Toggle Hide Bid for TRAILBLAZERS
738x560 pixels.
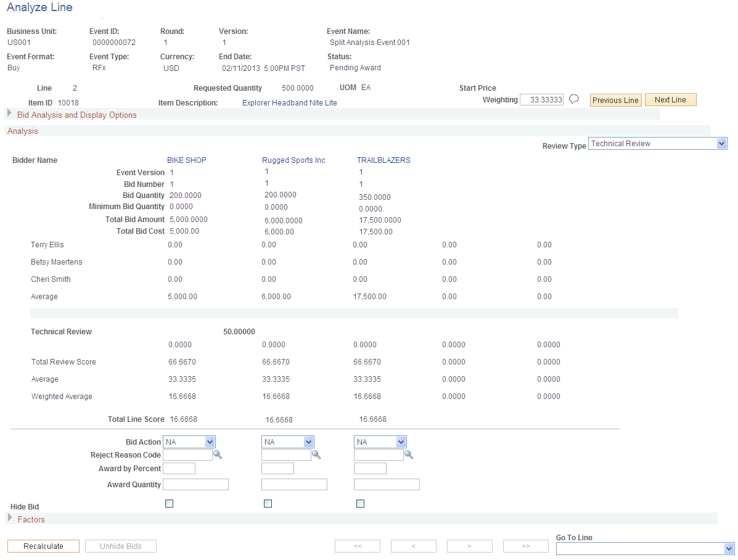[360, 503]
